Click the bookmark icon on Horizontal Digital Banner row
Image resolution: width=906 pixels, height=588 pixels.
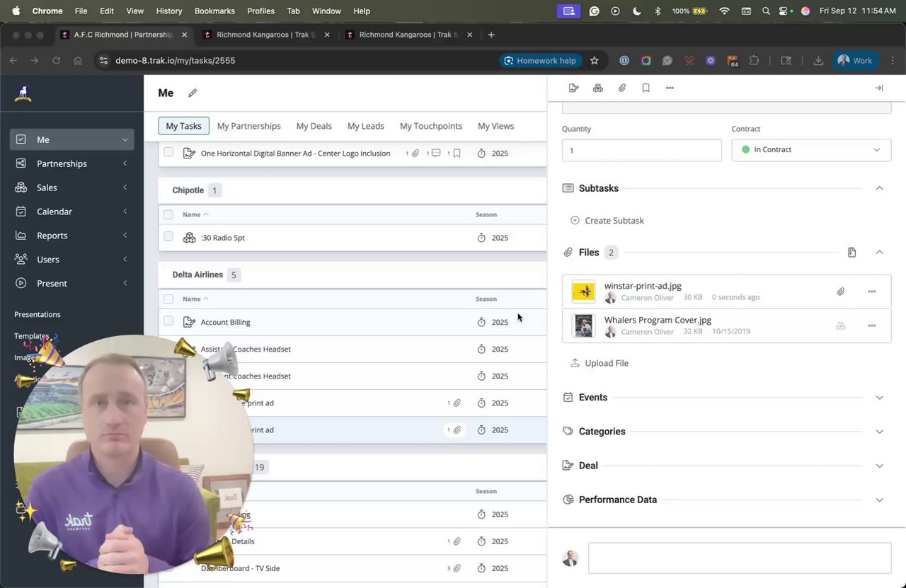[x=457, y=153]
